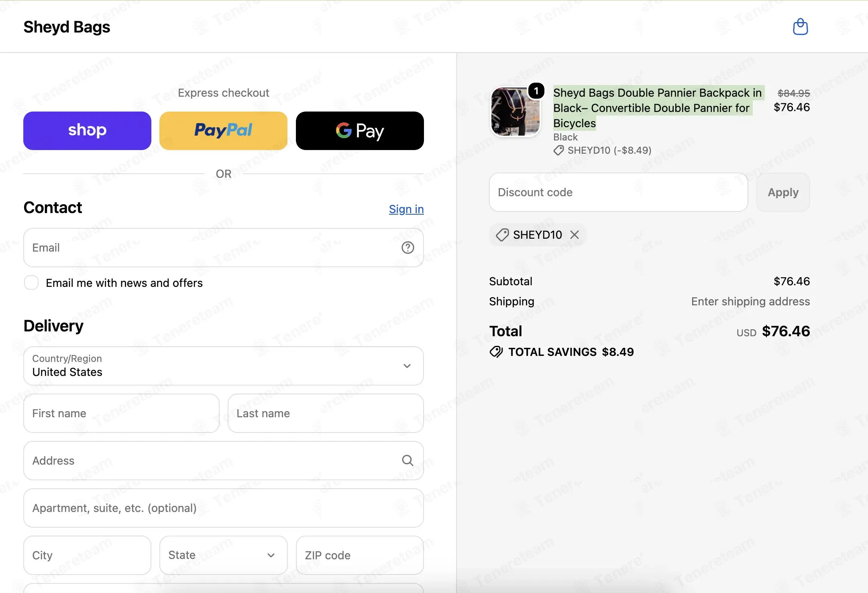Screen dimensions: 868x593
Task: Click the Apply discount button
Action: click(x=783, y=192)
